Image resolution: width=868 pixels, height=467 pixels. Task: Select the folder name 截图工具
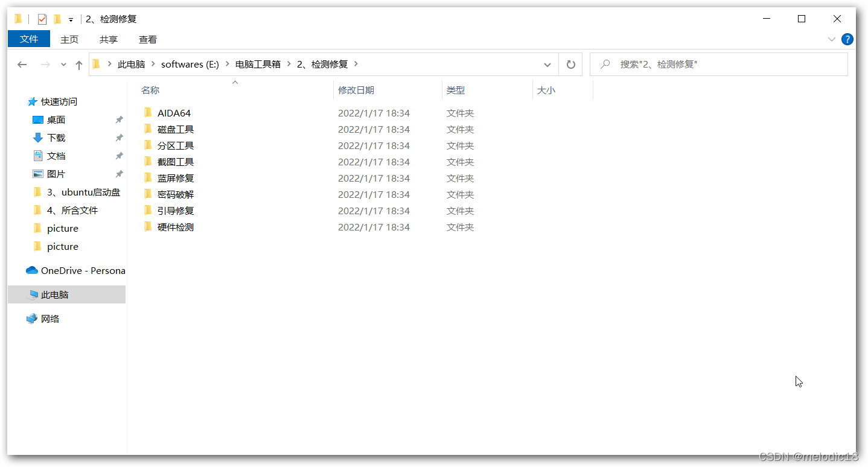(x=176, y=162)
